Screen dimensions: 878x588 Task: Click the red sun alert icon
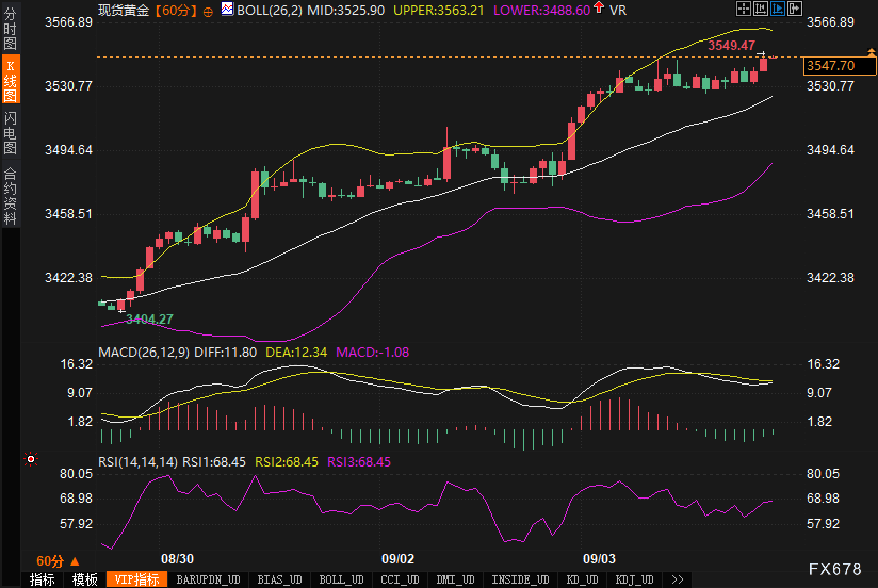31,459
